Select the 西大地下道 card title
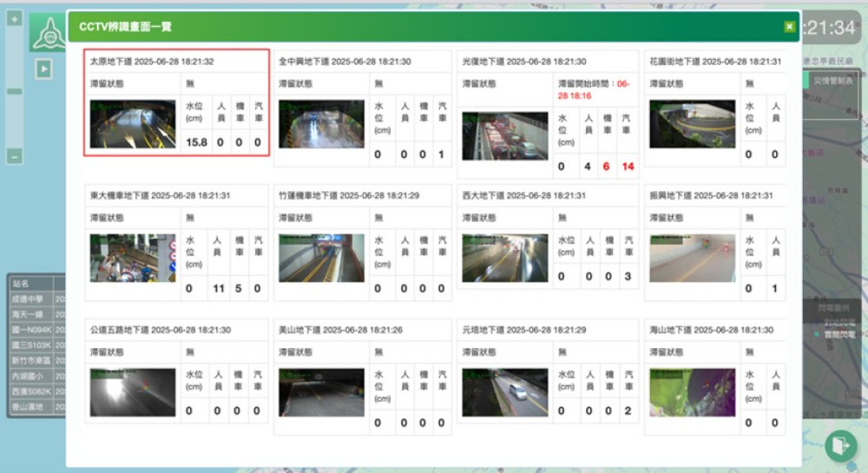This screenshot has width=868, height=473. pos(524,195)
